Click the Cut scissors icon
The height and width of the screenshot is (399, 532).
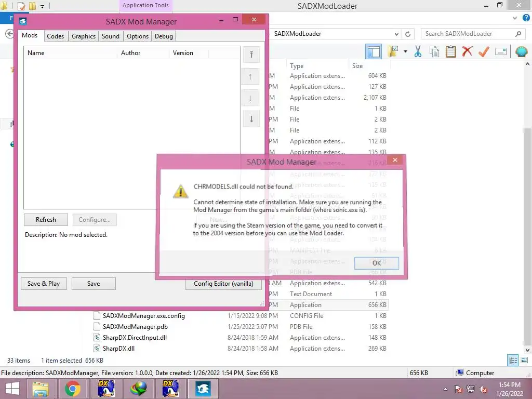418,51
